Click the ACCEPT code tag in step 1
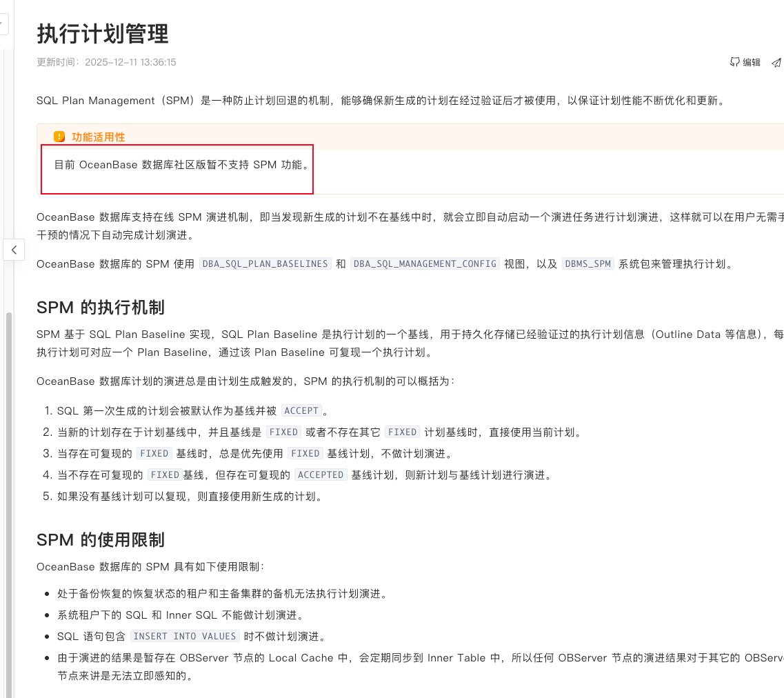 click(301, 410)
